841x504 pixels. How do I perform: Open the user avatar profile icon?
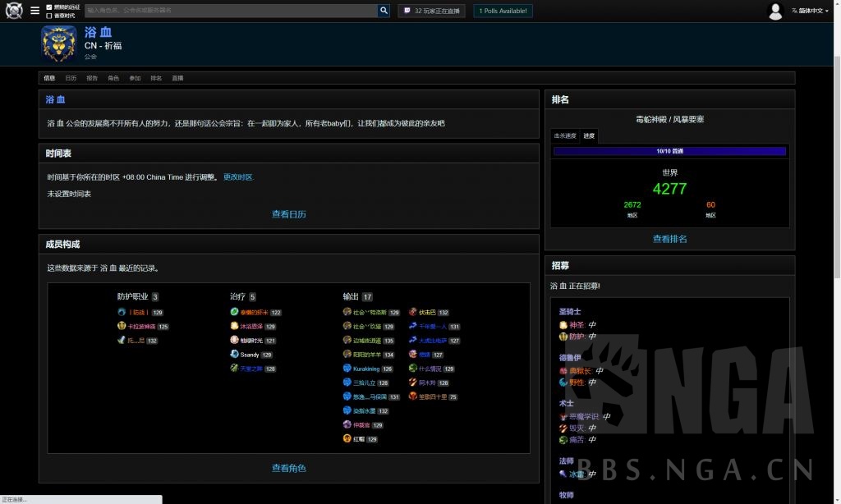[775, 11]
